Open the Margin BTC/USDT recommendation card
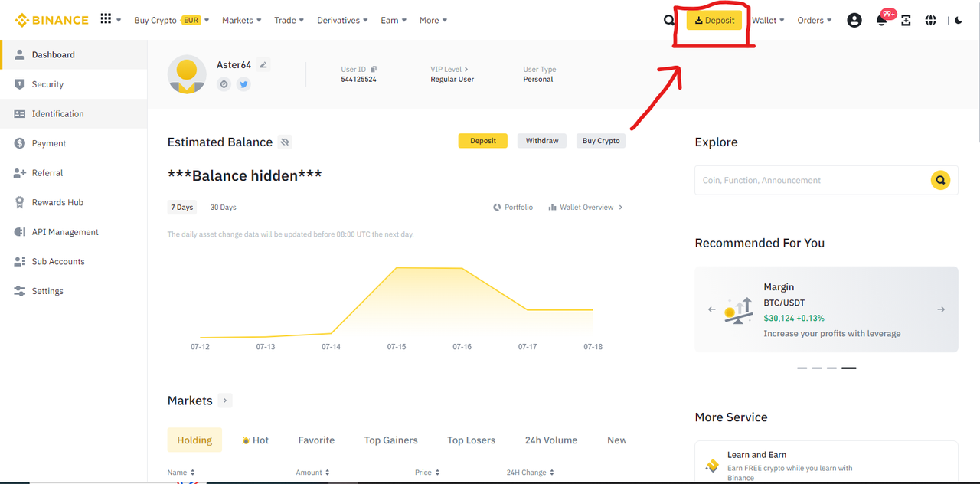This screenshot has width=980, height=484. tap(826, 309)
